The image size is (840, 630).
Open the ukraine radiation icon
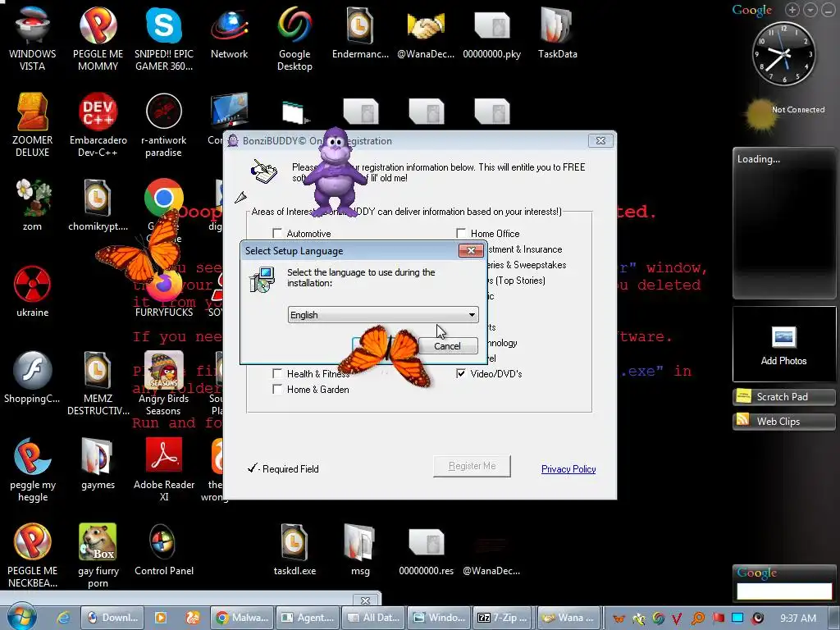(32, 291)
